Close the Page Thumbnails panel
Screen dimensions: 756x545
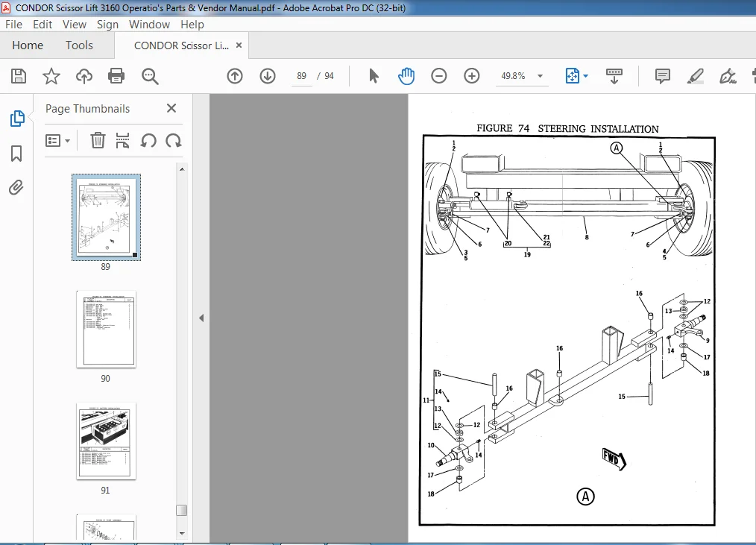pyautogui.click(x=171, y=108)
